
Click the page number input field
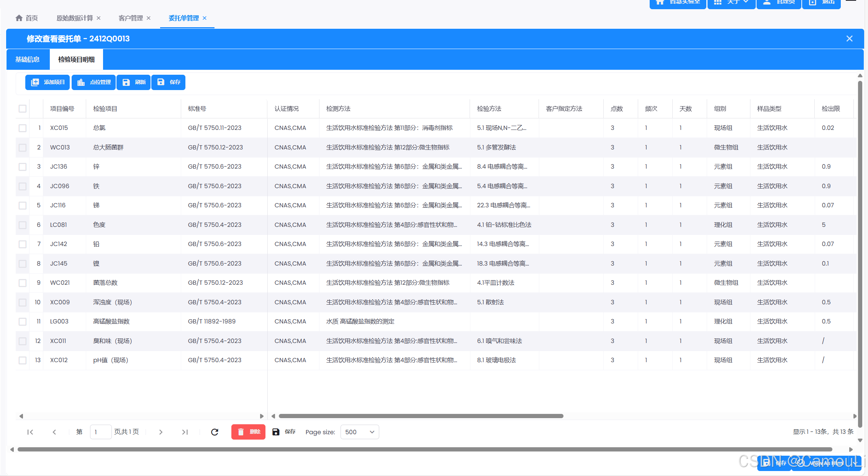coord(100,432)
